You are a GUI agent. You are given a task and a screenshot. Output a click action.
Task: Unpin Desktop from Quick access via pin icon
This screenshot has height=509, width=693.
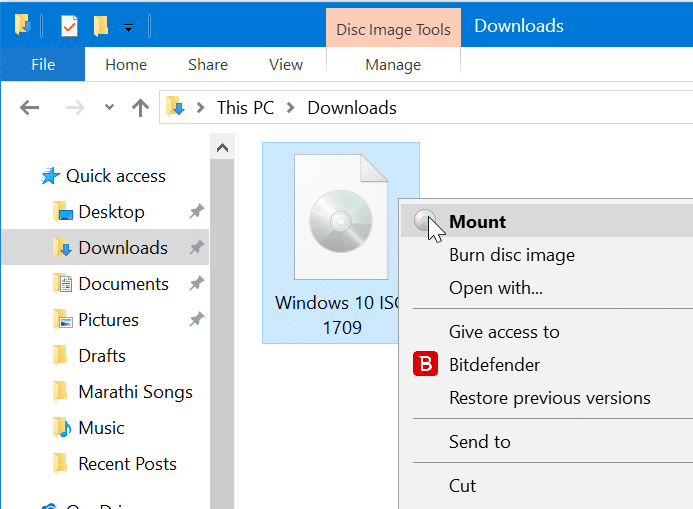click(196, 212)
